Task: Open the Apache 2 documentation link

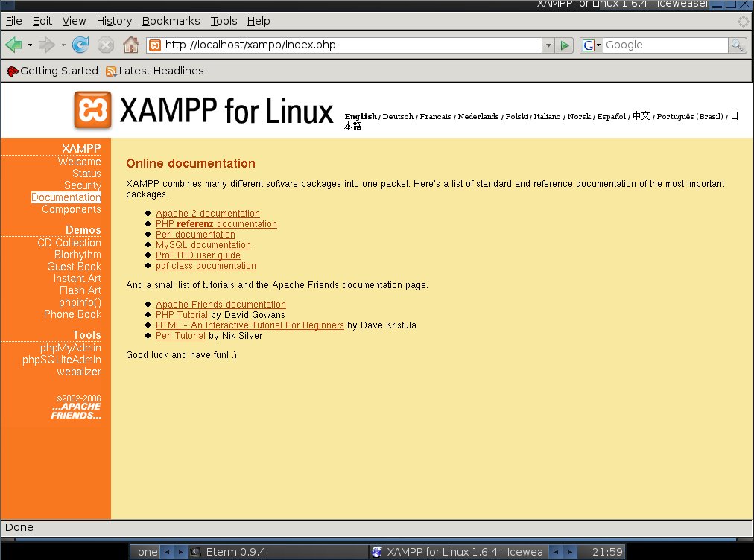Action: 208,214
